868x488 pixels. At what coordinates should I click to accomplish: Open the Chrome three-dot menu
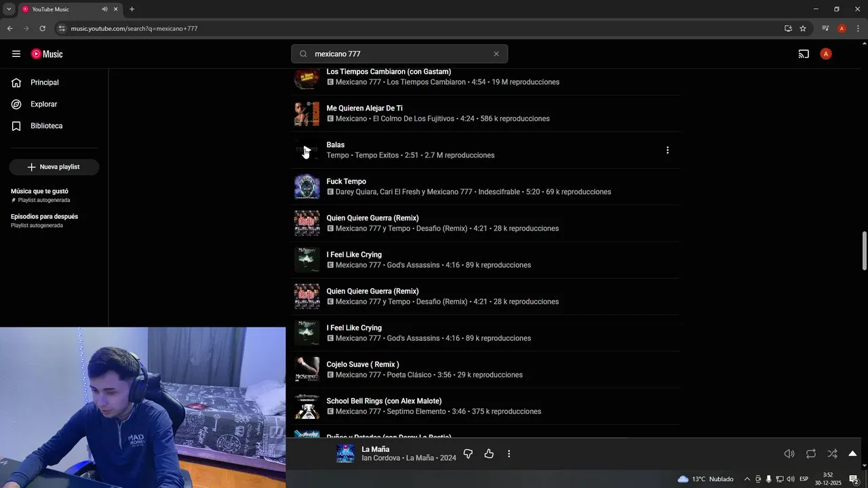(859, 28)
